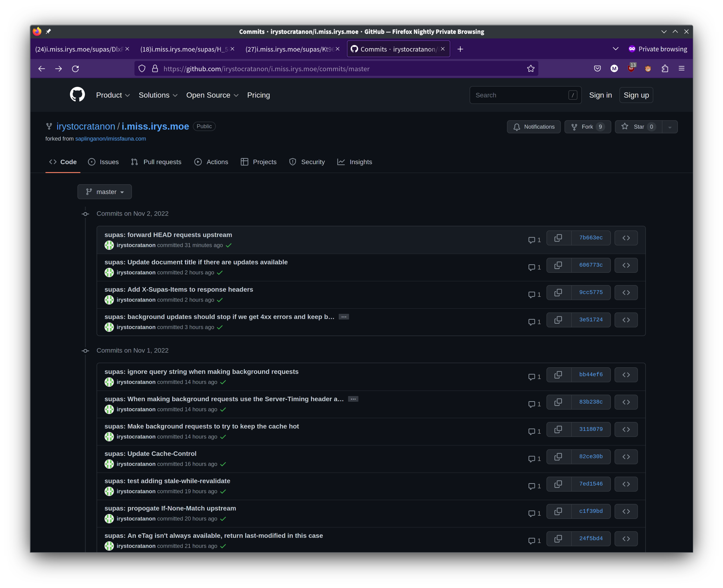723x588 pixels.
Task: Open comments on Update Cache-Control commit
Action: 534,459
